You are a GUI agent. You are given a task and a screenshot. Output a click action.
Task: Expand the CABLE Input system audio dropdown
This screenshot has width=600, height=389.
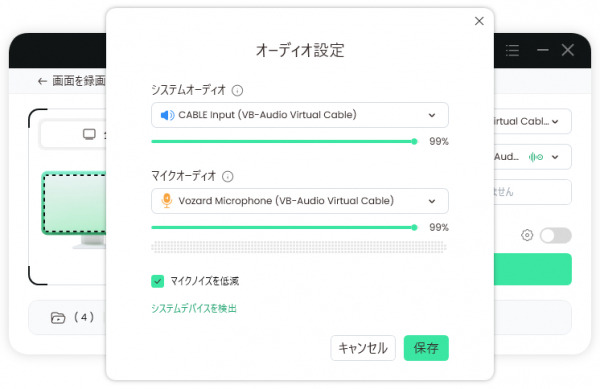coord(300,115)
